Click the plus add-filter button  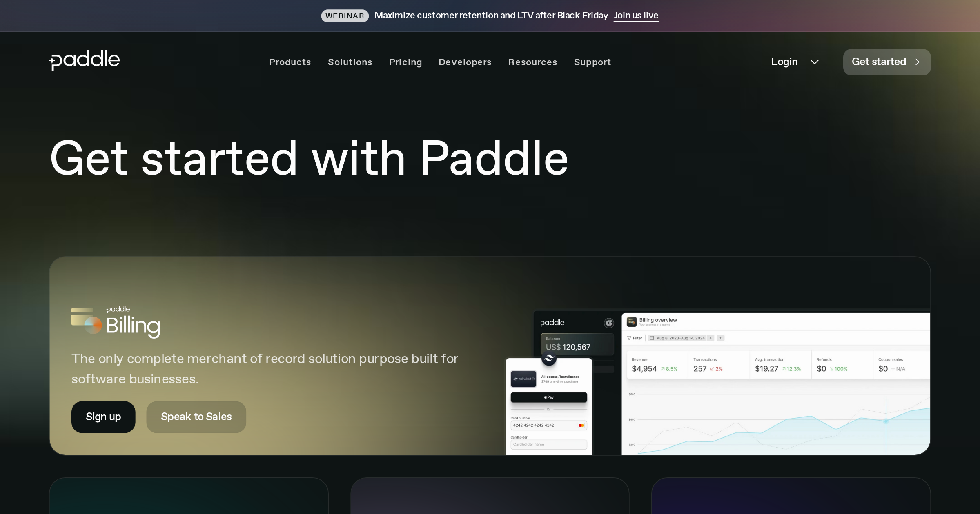pyautogui.click(x=721, y=338)
